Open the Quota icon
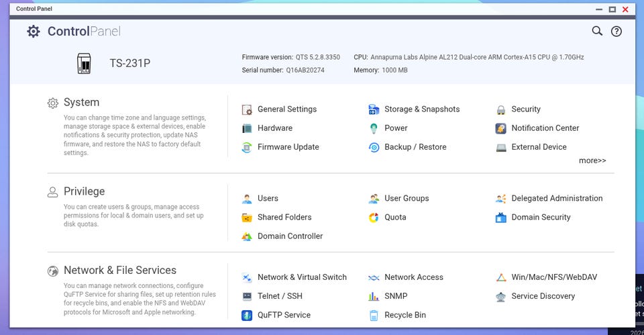 coord(374,218)
